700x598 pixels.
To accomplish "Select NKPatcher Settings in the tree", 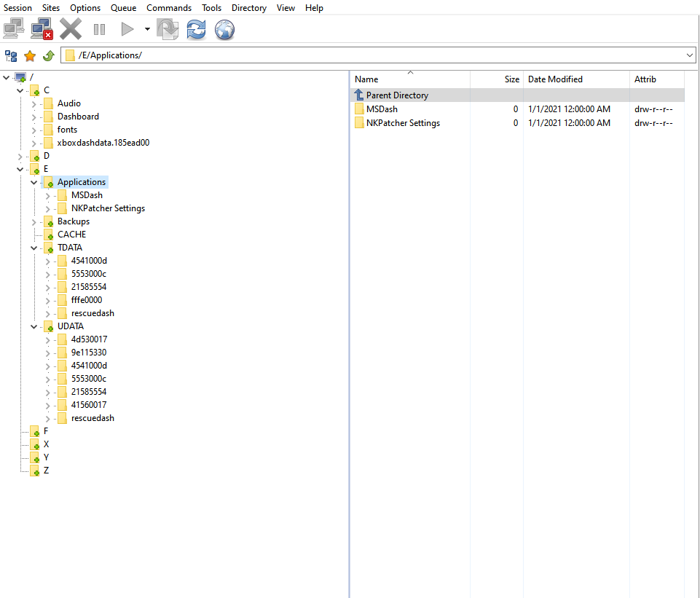I will (108, 208).
